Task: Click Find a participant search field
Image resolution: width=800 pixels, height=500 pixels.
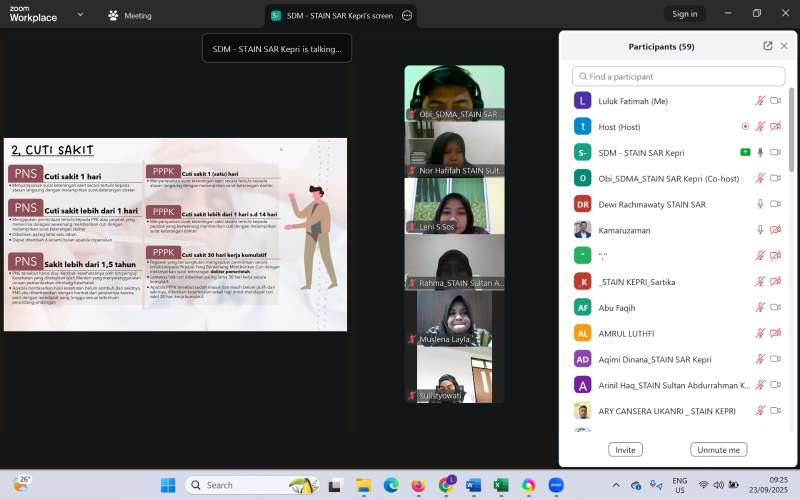Action: coord(678,77)
